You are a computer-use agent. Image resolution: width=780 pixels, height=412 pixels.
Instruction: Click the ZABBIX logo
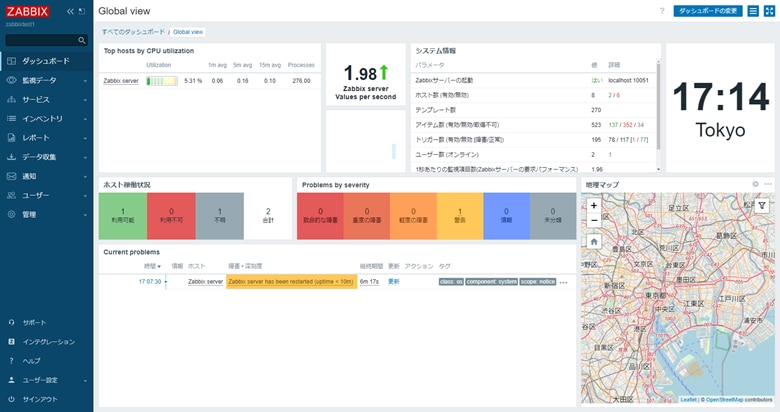pos(27,11)
